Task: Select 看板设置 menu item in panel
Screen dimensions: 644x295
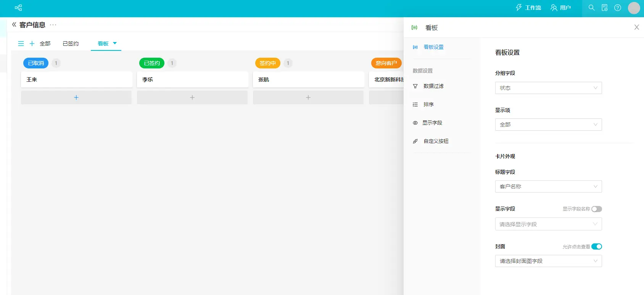Action: point(433,47)
